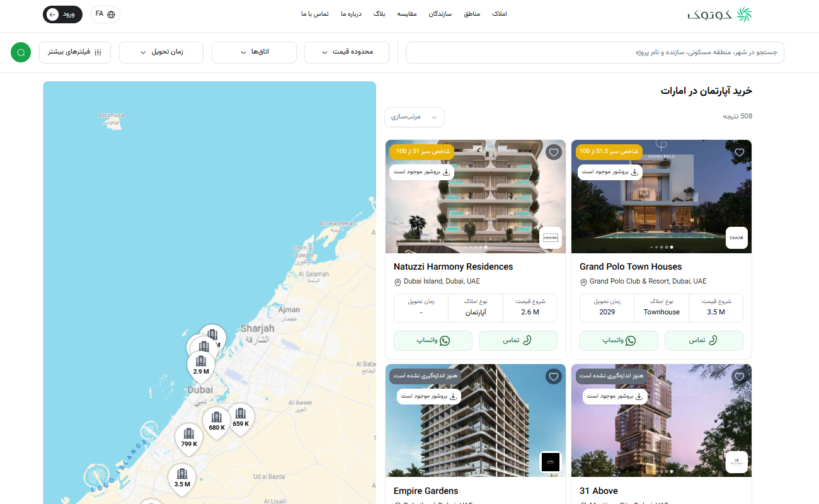Expand the مرتب‌سازی sort dropdown
This screenshot has height=504, width=819.
click(415, 117)
